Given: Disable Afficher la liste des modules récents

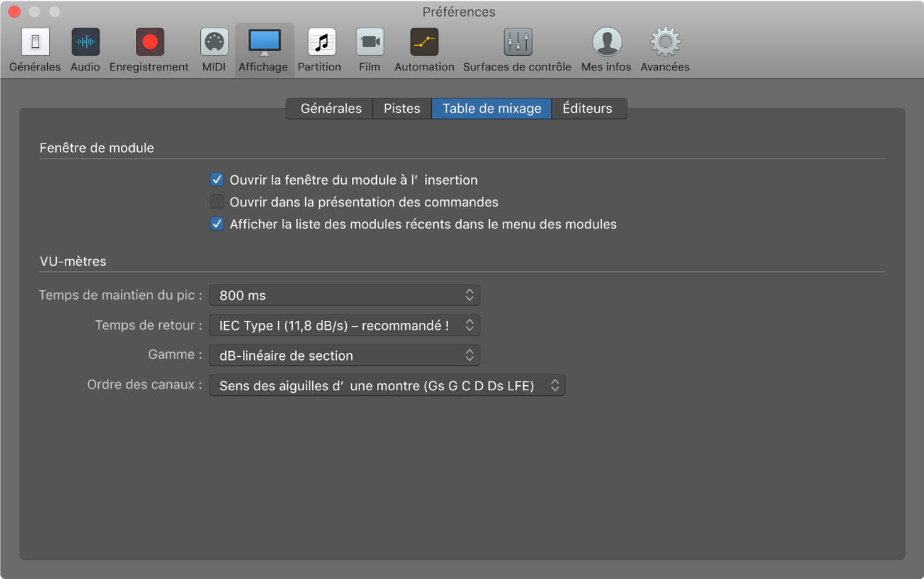Looking at the screenshot, I should click(x=217, y=224).
